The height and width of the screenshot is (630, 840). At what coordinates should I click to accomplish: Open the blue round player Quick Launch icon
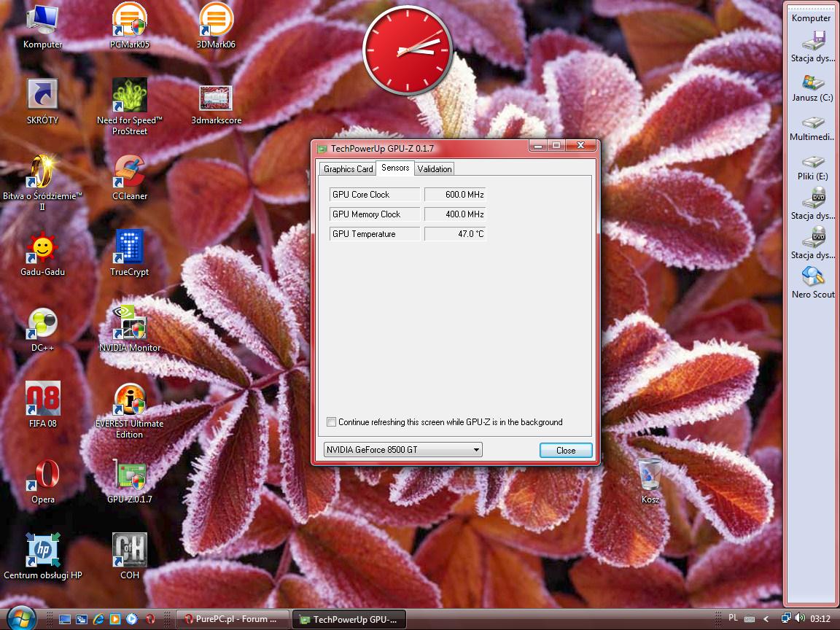click(132, 619)
